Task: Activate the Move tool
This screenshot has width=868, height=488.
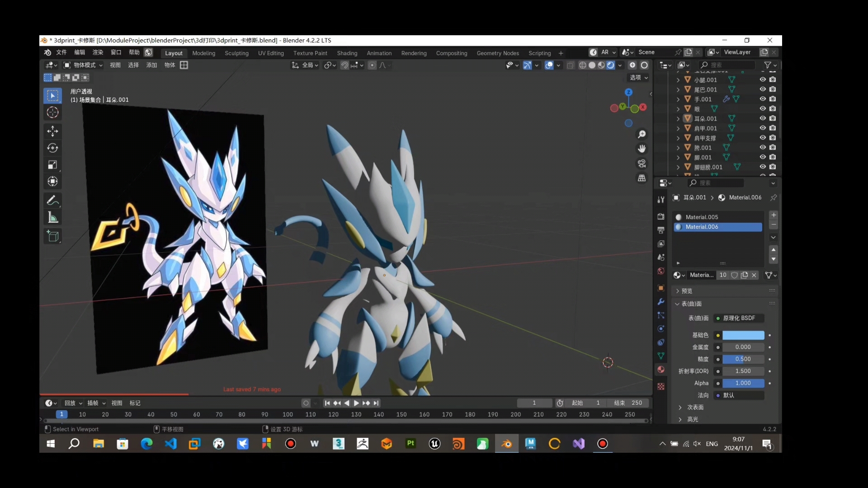Action: coord(53,131)
